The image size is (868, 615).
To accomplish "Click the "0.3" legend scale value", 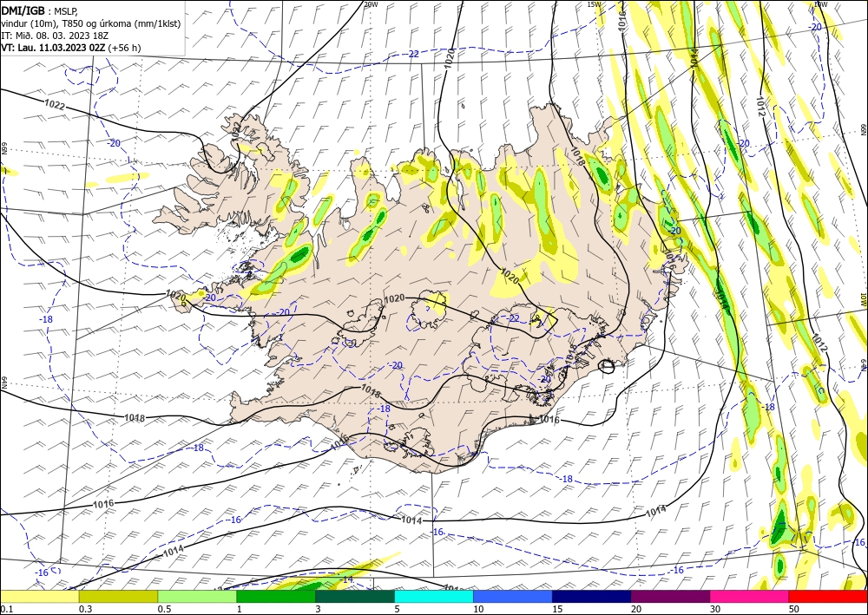I will (85, 609).
